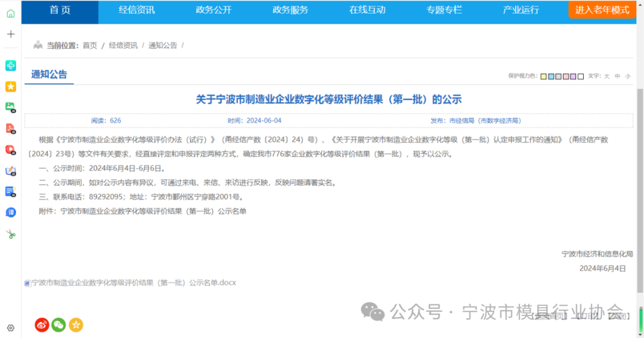Open the yellow star favorites icon
Image resolution: width=644 pixels, height=338 pixels.
pyautogui.click(x=11, y=86)
